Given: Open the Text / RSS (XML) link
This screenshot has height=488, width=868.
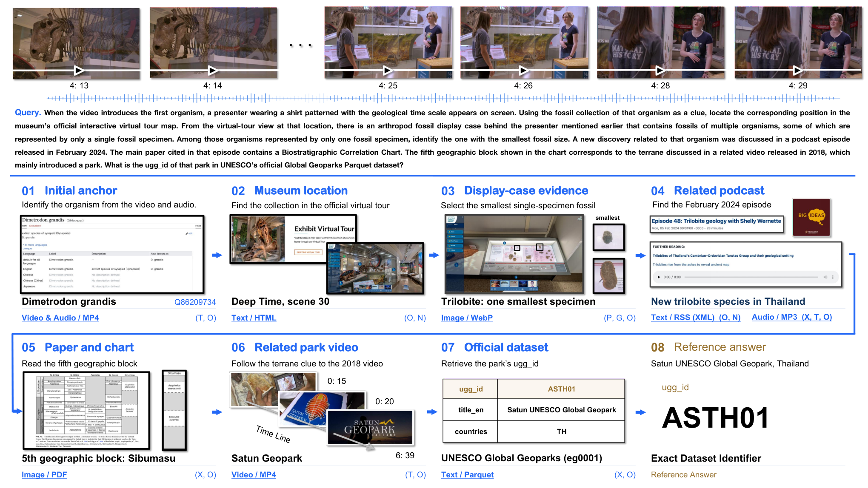Looking at the screenshot, I should (696, 317).
